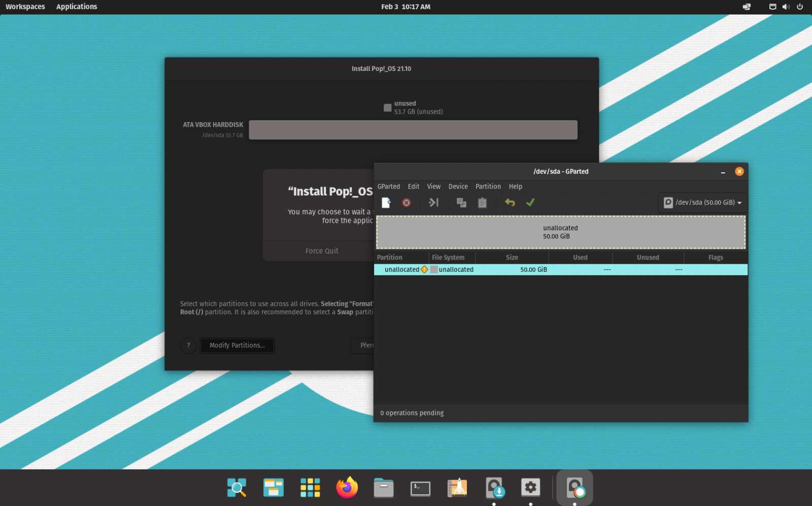Open the Applications menu in top bar

pos(77,7)
